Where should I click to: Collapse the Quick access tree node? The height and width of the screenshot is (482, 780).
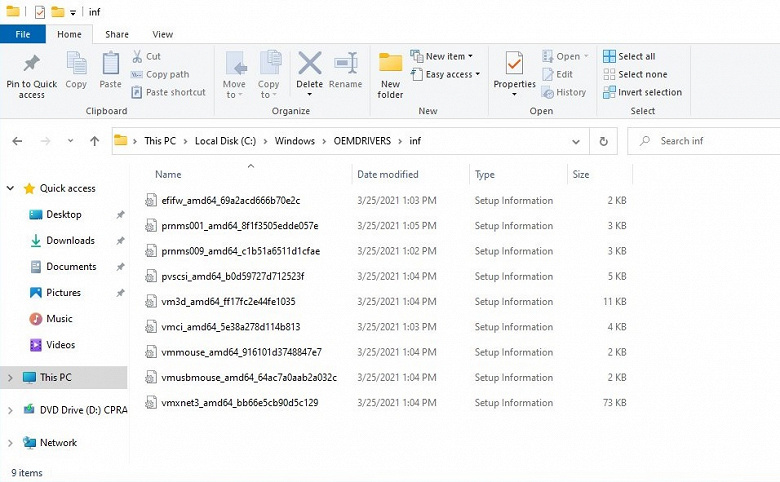click(x=11, y=188)
